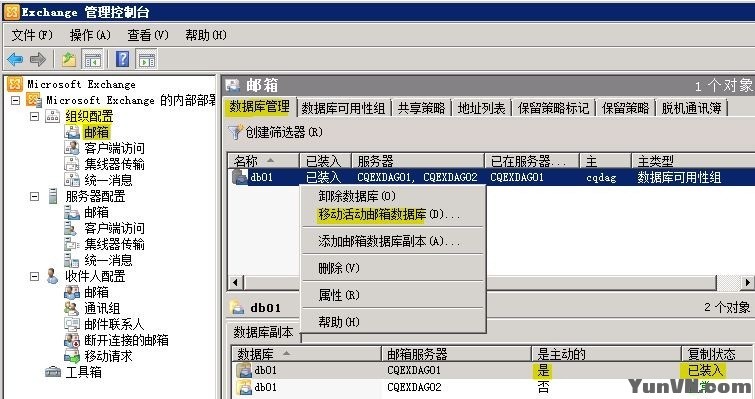Switch to the 脱机通讯簿 tab
The width and height of the screenshot is (755, 399).
pos(691,108)
